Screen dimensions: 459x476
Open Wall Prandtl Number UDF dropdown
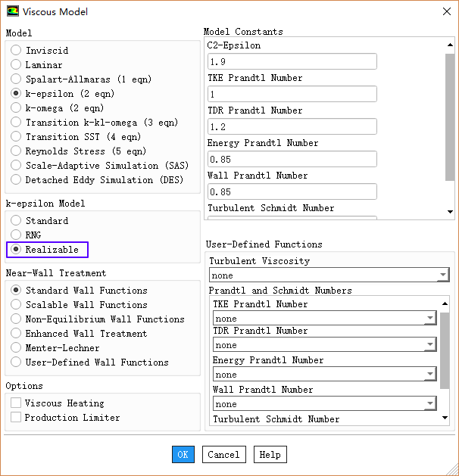(325, 404)
